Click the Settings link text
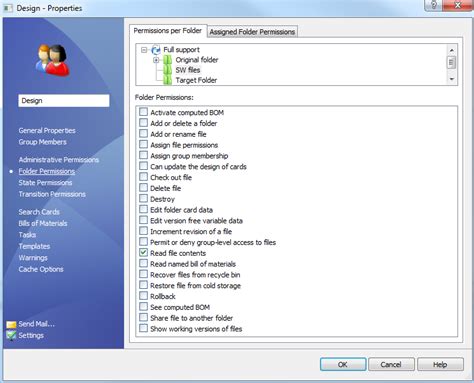The width and height of the screenshot is (474, 383). pos(31,335)
